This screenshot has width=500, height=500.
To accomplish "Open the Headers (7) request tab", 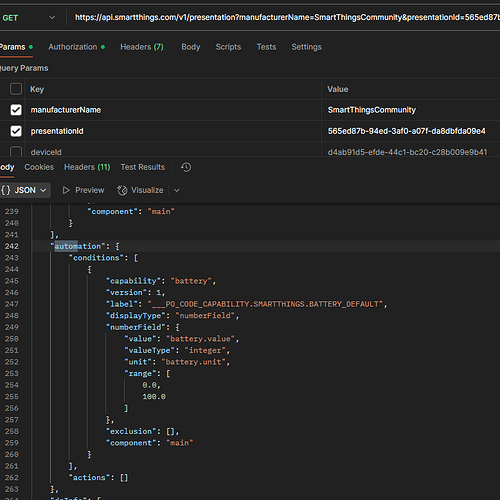I will coord(142,47).
